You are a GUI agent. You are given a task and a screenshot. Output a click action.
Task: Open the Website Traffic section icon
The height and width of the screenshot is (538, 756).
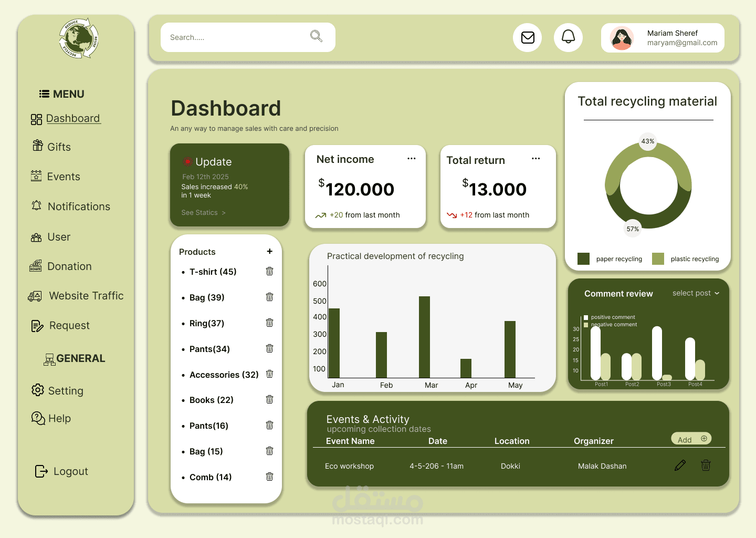click(x=35, y=295)
